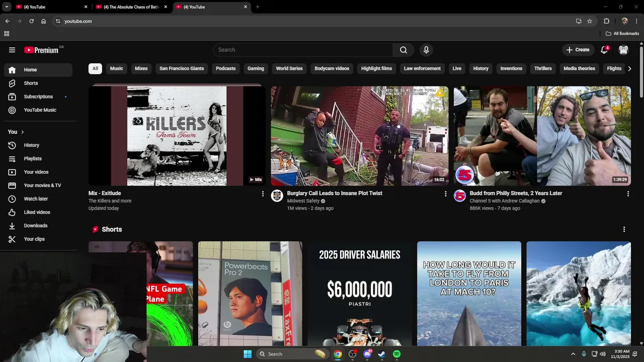The image size is (644, 362).
Task: Select the Music filter chip
Action: coord(116,68)
